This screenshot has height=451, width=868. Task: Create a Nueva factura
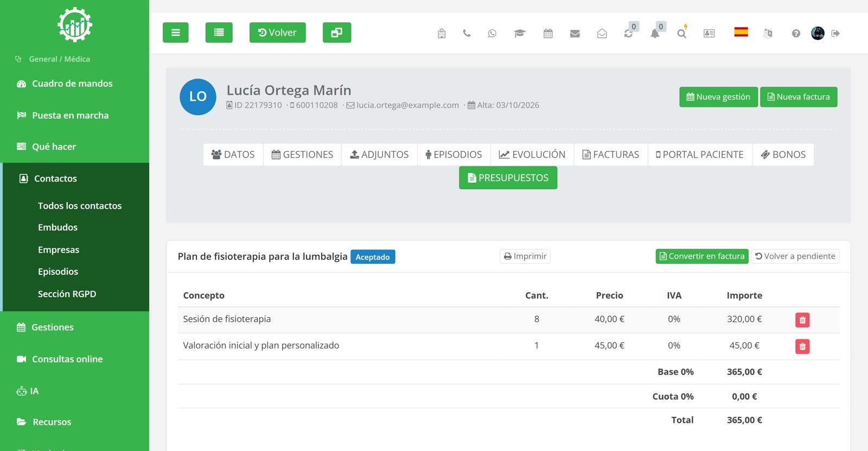point(799,97)
